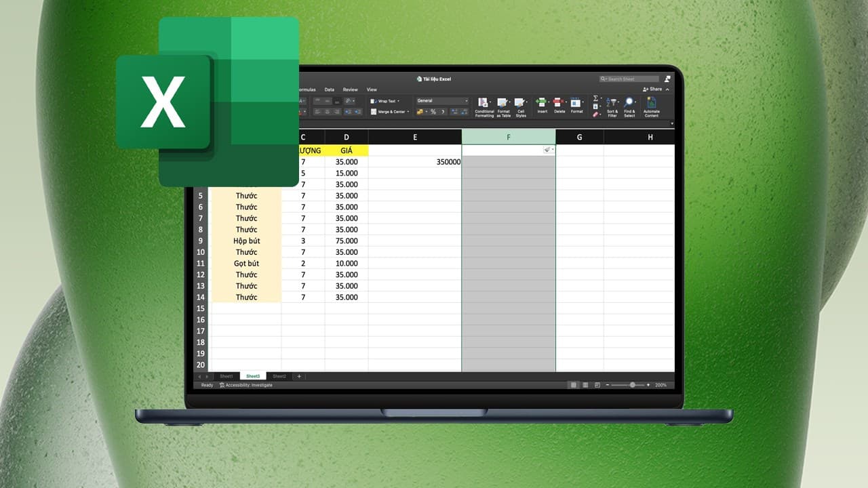Click Accessibility: Investigate status
The image size is (868, 488).
click(245, 385)
